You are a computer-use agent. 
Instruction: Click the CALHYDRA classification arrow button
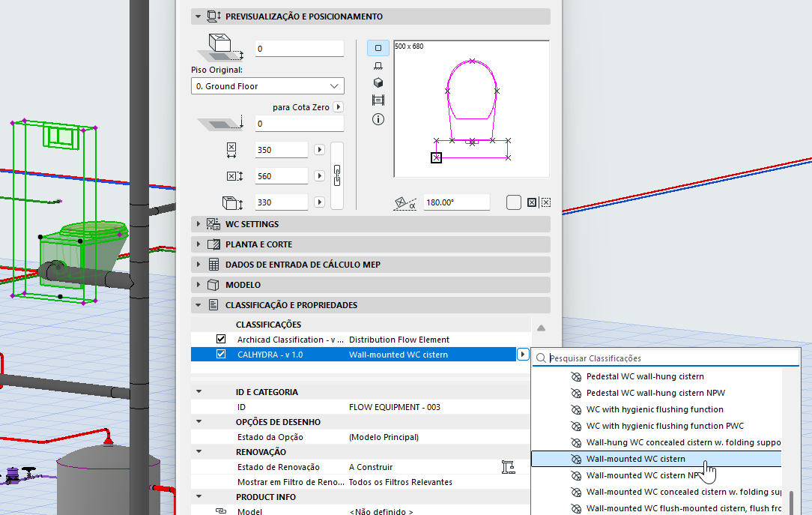point(523,355)
